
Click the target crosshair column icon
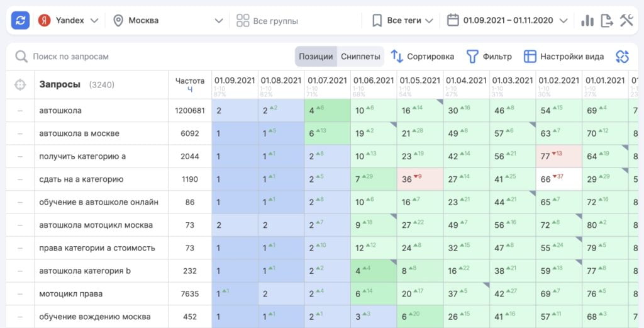[20, 84]
